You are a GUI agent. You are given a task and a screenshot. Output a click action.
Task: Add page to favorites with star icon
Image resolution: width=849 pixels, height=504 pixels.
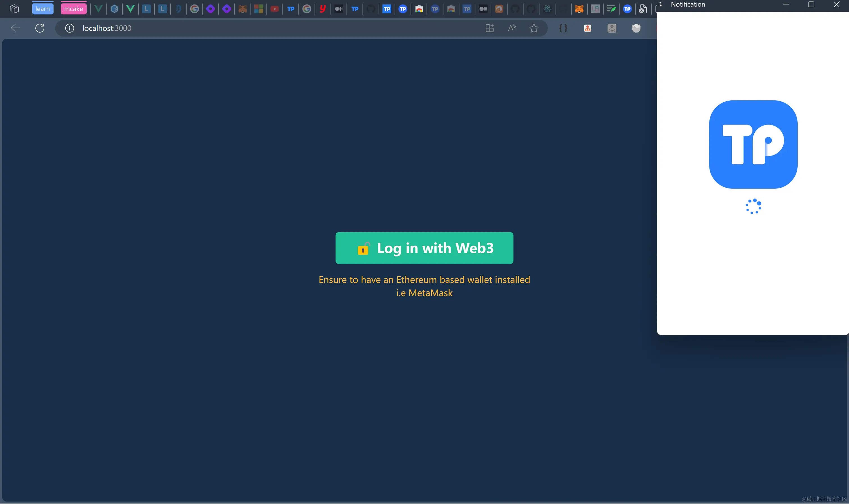[x=534, y=28]
